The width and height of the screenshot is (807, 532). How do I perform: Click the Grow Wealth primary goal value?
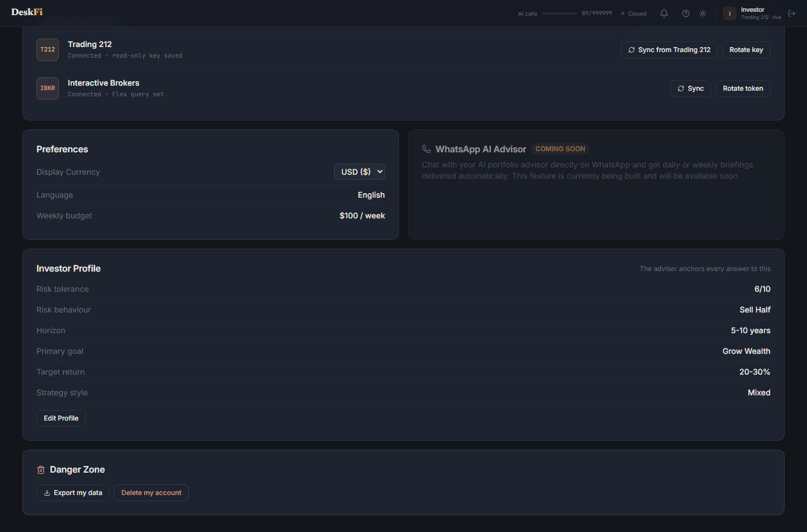point(746,351)
